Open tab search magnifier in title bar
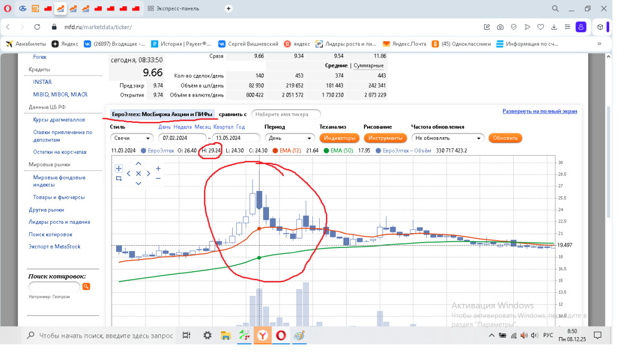 (x=555, y=8)
